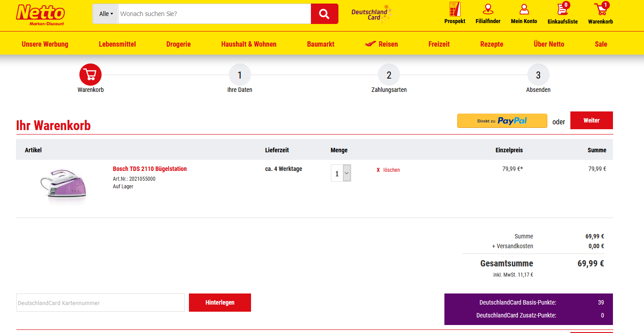This screenshot has height=333, width=644.
Task: Open the Bosch TDS 2110 Bügelstation link
Action: pyautogui.click(x=149, y=169)
